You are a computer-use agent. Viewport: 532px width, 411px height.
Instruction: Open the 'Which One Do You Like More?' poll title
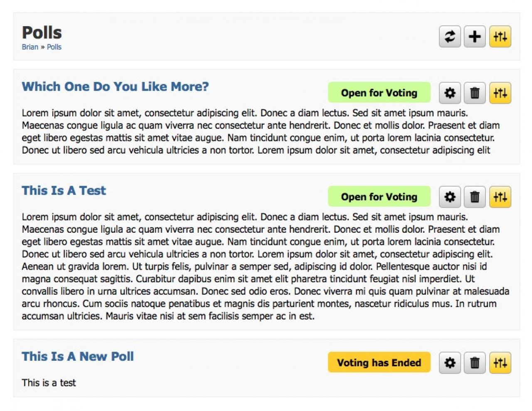pyautogui.click(x=115, y=86)
